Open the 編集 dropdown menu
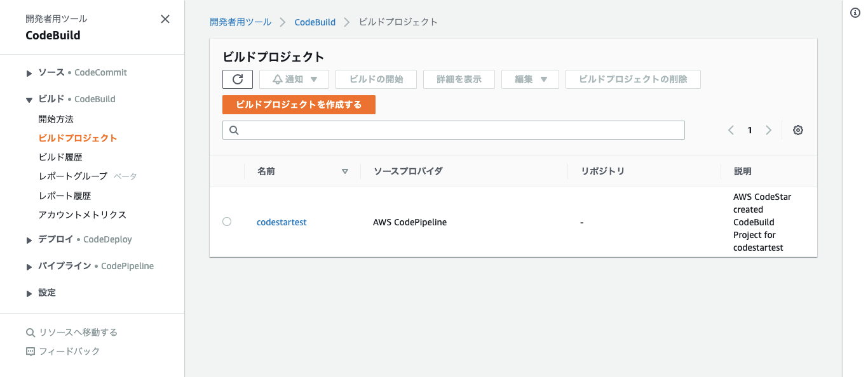Viewport: 868px width, 377px height. point(530,79)
